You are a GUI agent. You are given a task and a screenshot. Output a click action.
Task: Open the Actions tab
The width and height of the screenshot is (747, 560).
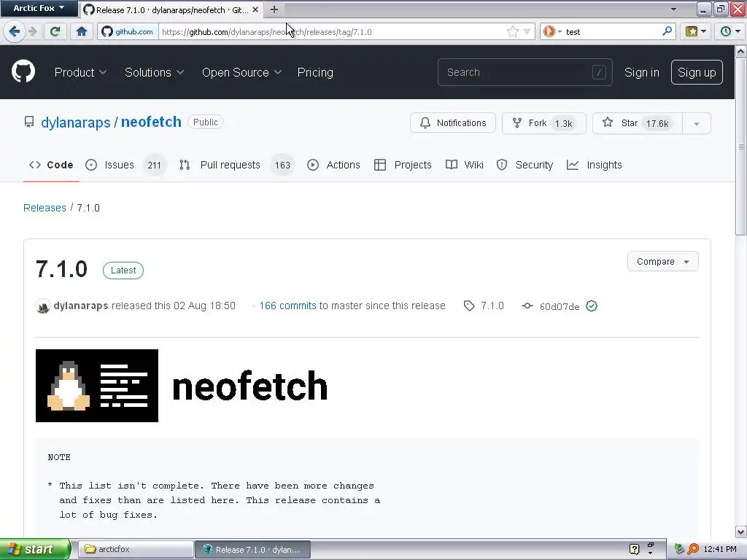pyautogui.click(x=333, y=165)
